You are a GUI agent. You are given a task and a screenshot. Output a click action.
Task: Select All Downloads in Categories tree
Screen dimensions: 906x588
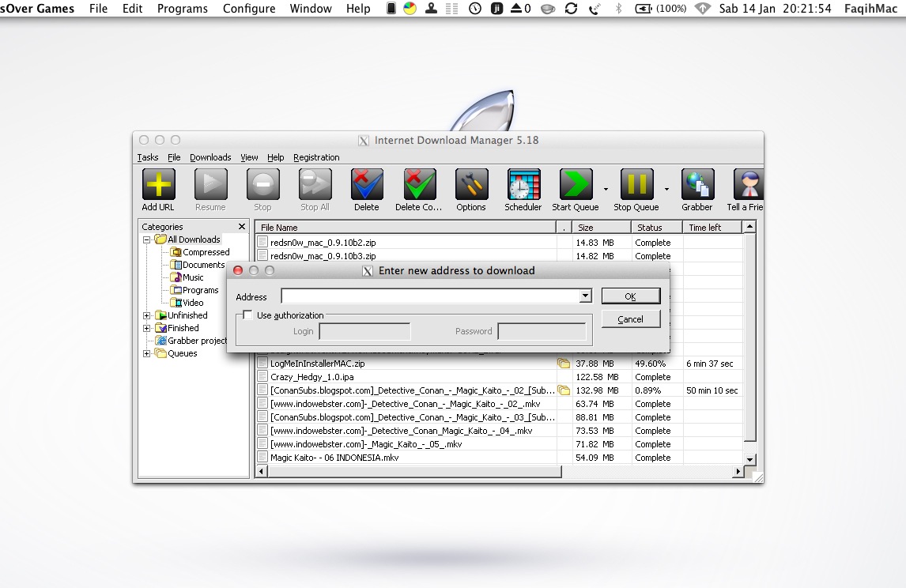(x=188, y=239)
